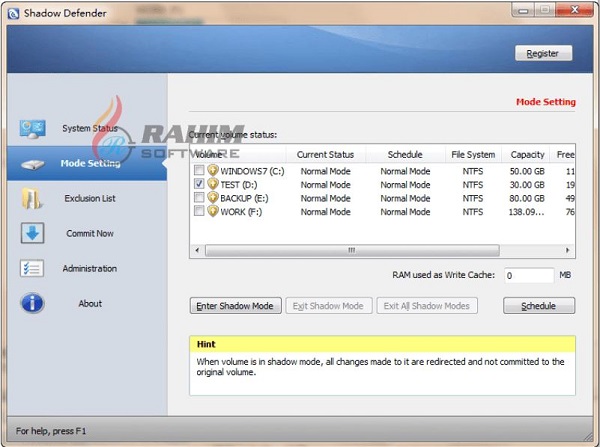The image size is (600, 447).
Task: Click the System Status monitor icon
Action: point(33,129)
